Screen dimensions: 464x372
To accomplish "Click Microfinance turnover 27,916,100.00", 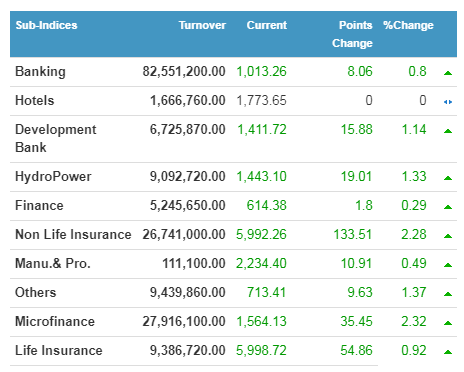I will click(x=184, y=321).
